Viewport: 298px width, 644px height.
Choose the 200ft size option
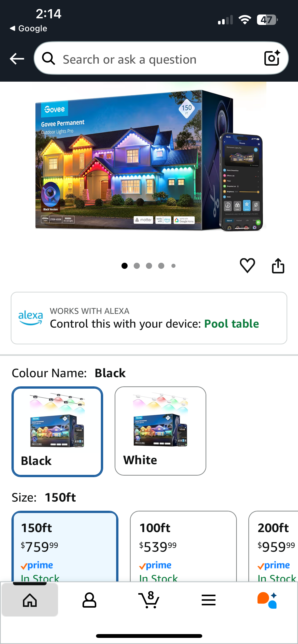coord(273,546)
